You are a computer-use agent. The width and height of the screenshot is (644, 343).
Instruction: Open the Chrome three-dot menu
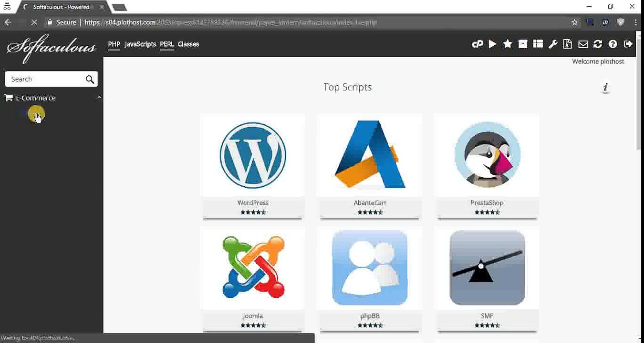(636, 22)
